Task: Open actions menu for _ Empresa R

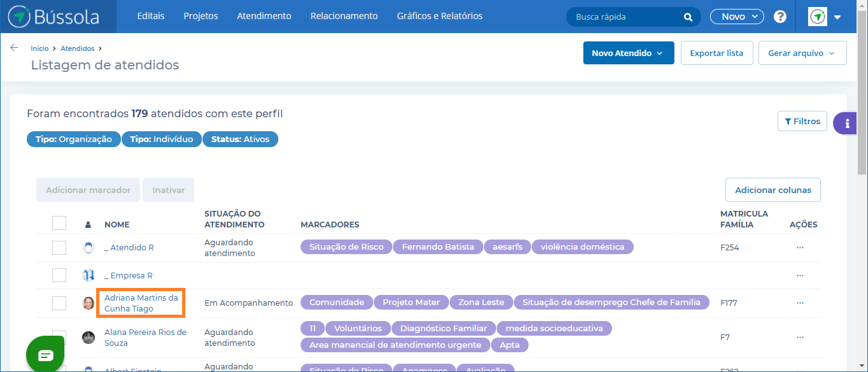Action: coord(800,275)
